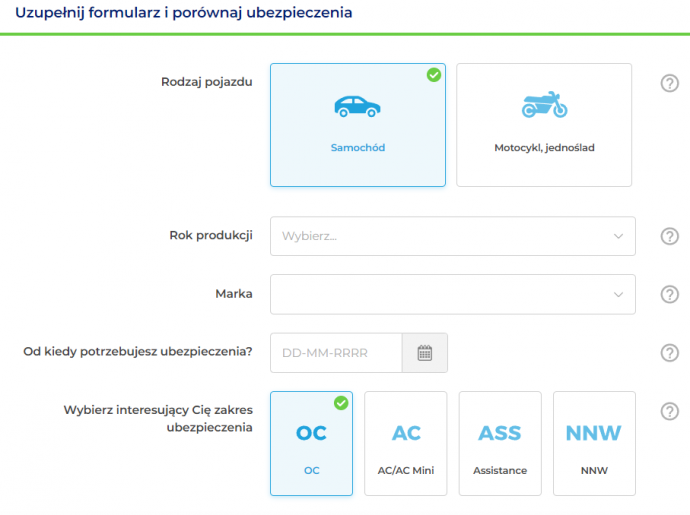
Task: Open help icon for zakres ubezpieczenia
Action: coord(669,411)
